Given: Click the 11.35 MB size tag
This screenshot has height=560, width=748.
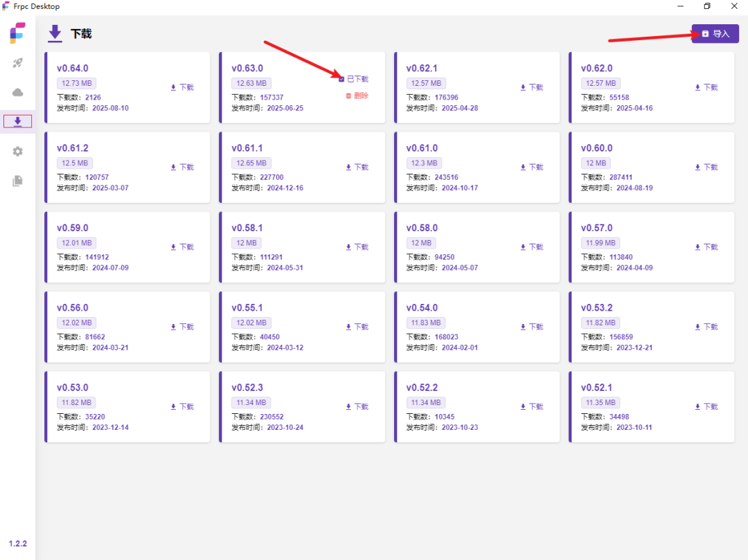Looking at the screenshot, I should (x=600, y=403).
